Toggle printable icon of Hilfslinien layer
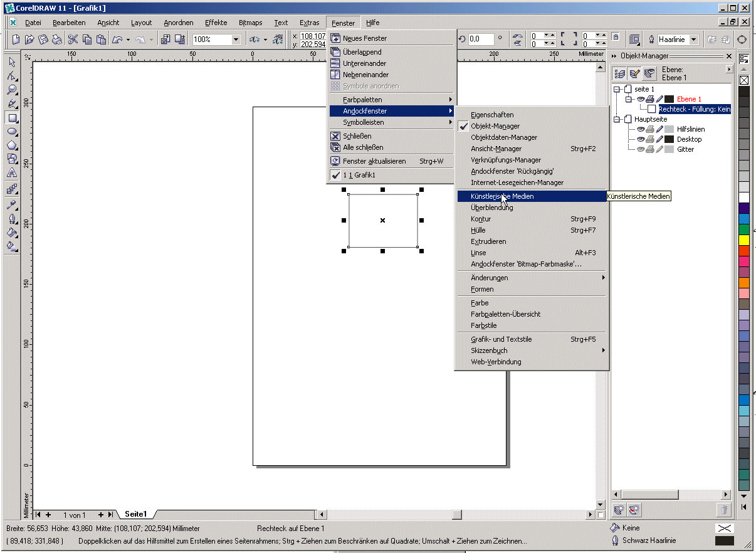The width and height of the screenshot is (756, 553). [x=651, y=129]
